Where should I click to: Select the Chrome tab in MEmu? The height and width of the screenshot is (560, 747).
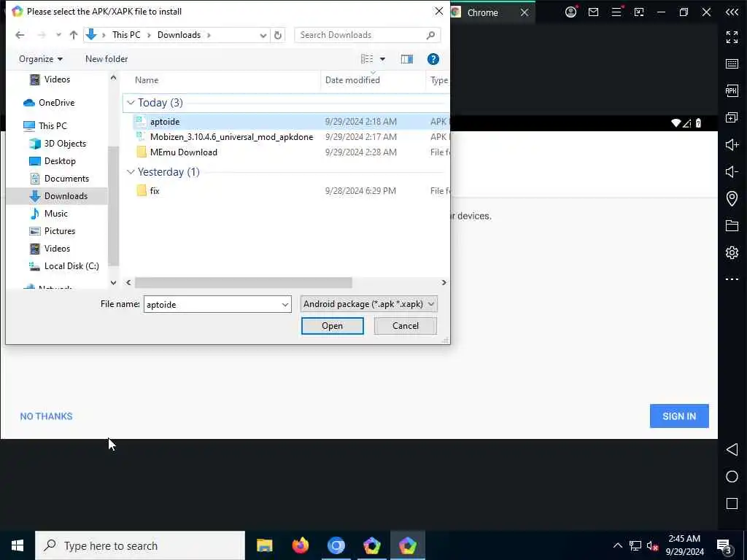pyautogui.click(x=482, y=13)
